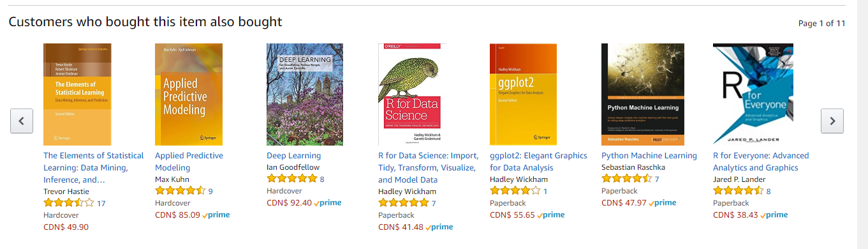Open the 7 reviews for Python Machine Learning
The height and width of the screenshot is (249, 868).
[657, 179]
